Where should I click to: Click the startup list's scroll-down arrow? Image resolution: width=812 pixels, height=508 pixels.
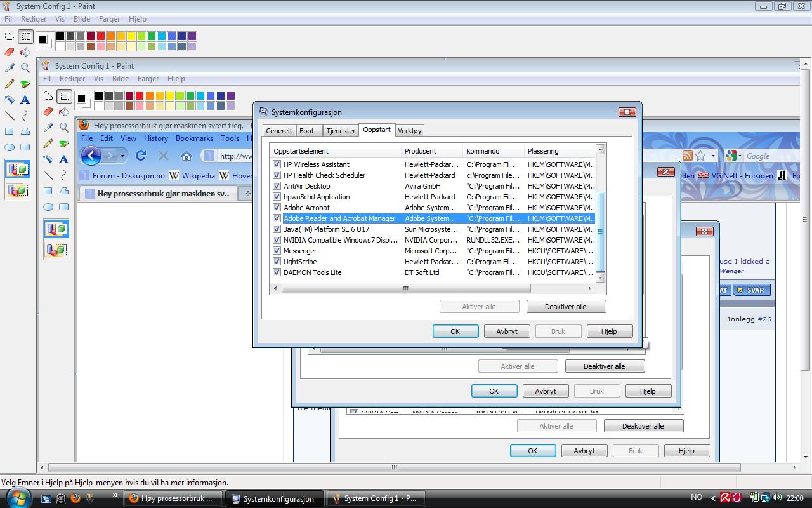600,277
